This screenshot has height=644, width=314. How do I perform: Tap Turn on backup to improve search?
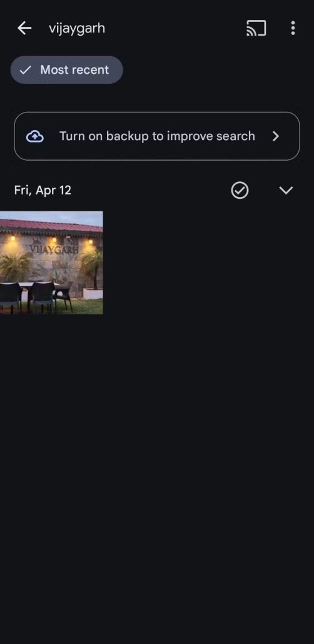coord(157,136)
